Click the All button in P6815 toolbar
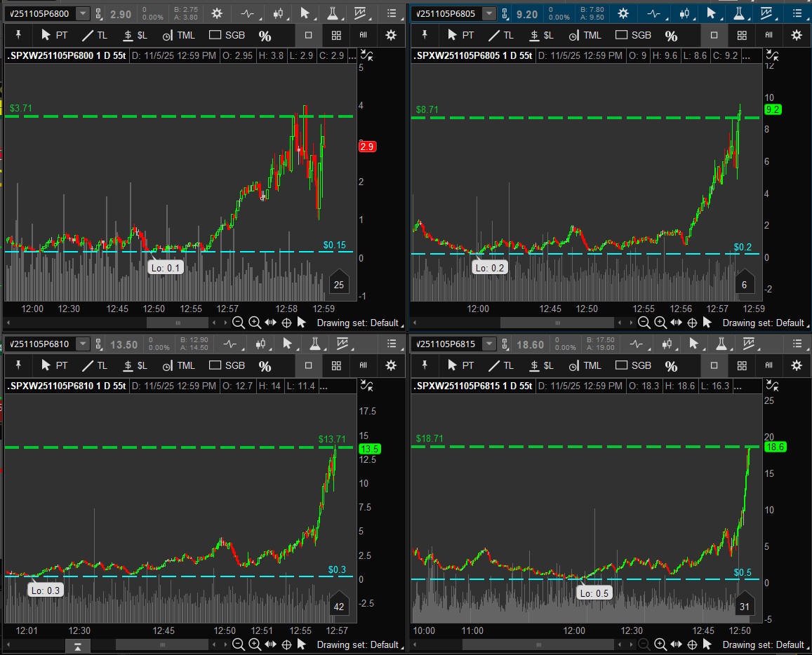Viewport: 812px width, 655px height. pyautogui.click(x=768, y=365)
